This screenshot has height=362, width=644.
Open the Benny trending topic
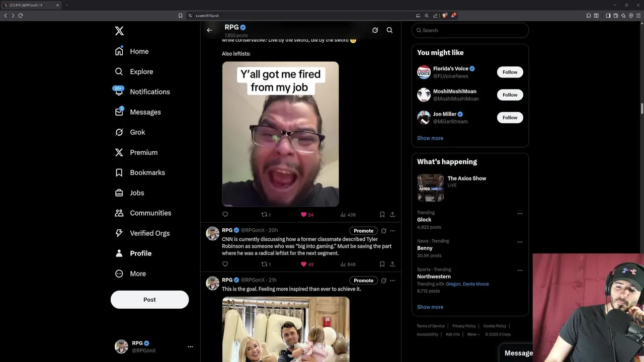coord(425,248)
